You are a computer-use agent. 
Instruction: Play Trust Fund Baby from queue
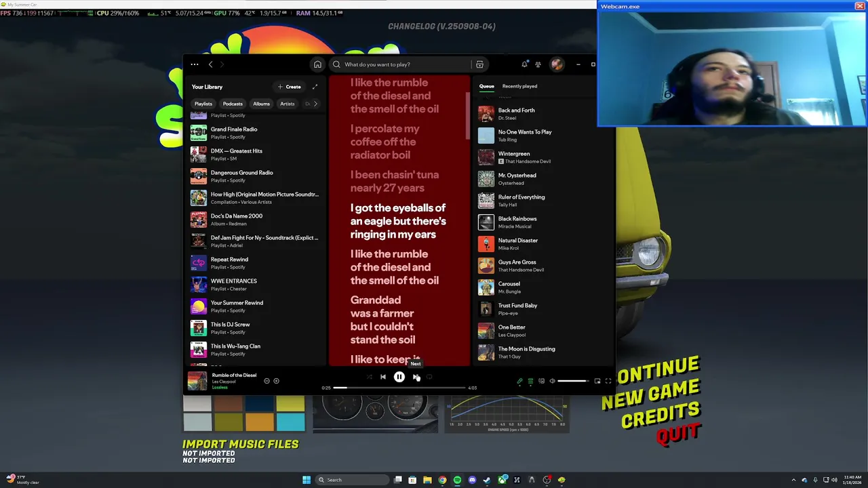tap(544, 309)
